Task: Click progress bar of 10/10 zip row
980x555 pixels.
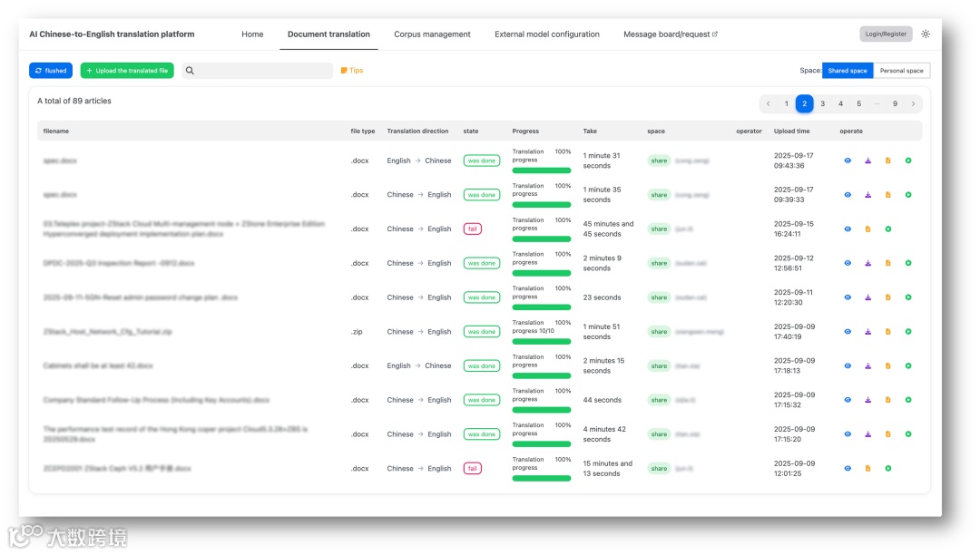Action: tap(541, 342)
